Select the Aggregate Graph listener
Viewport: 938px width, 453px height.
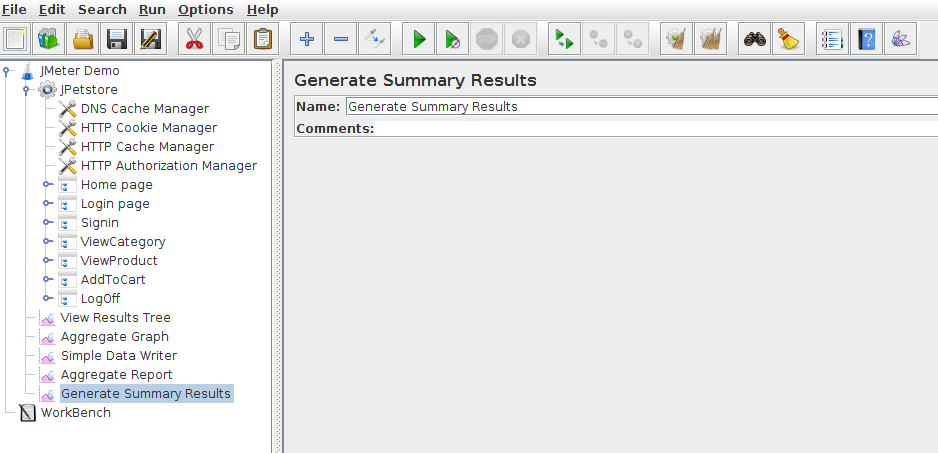point(115,337)
